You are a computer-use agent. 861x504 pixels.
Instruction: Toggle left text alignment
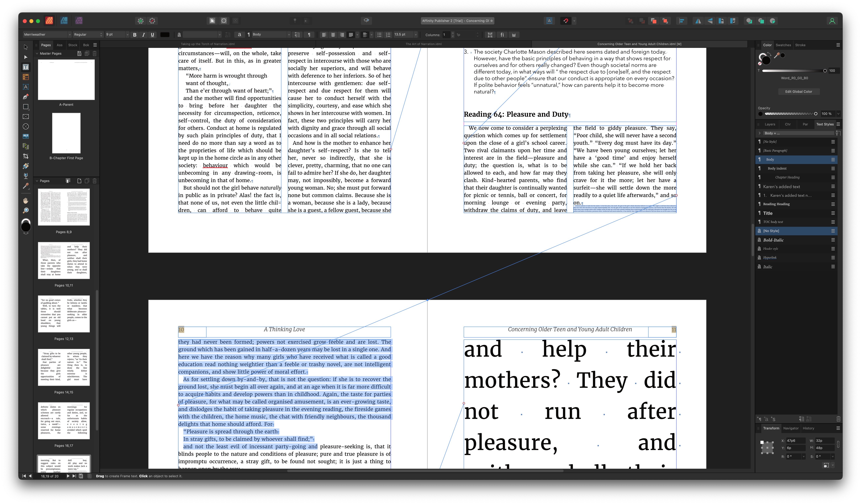pyautogui.click(x=324, y=34)
